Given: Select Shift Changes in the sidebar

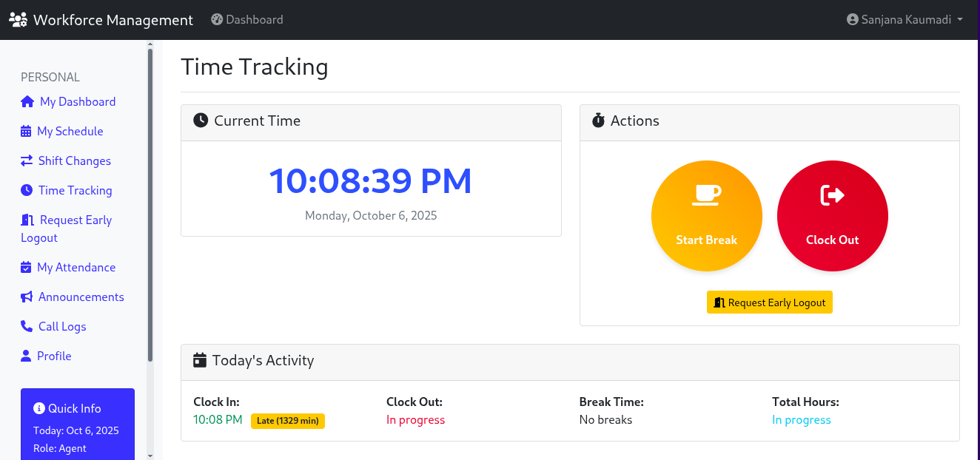Looking at the screenshot, I should click(x=67, y=160).
